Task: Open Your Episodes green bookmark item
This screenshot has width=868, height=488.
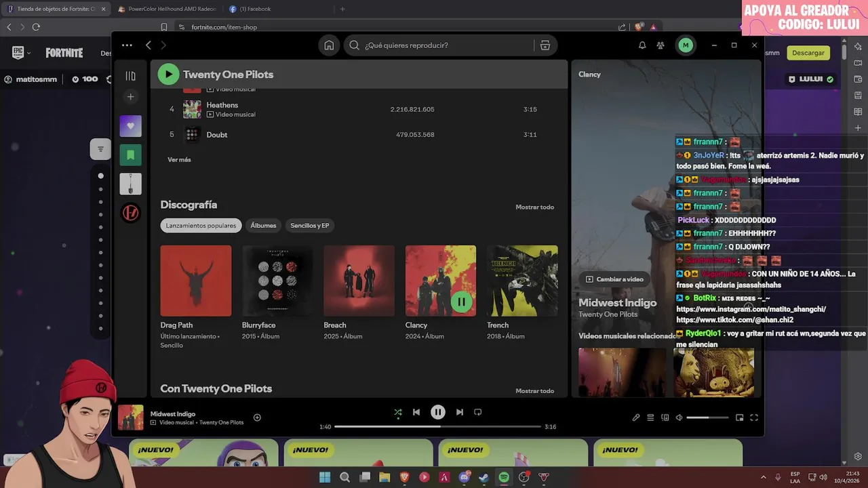Action: [131, 155]
